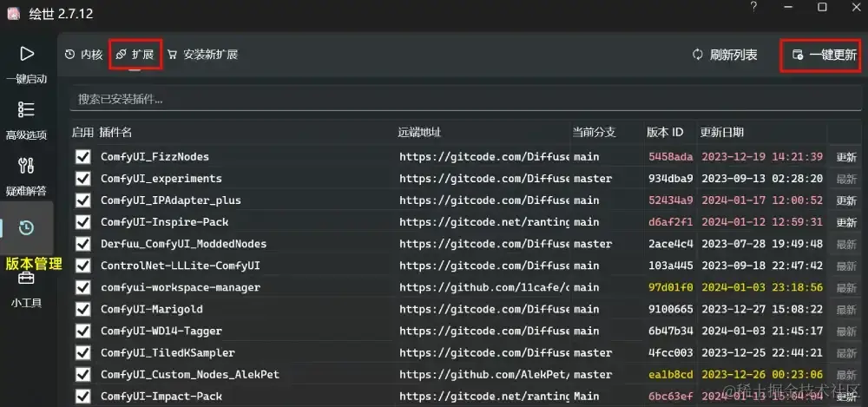Click 更新 button for ComfyUI-Impact-Pack
868x407 pixels.
point(845,397)
